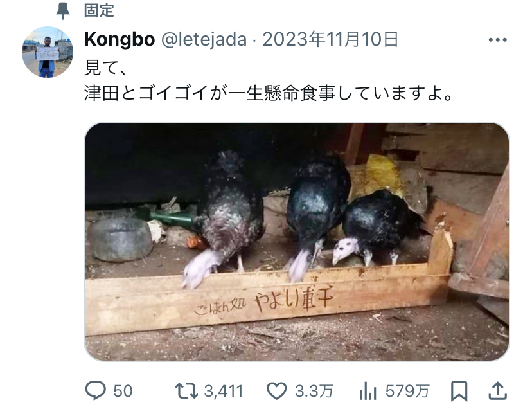Click the 2023年11月10日 timestamp
This screenshot has width=532, height=416.
tap(330, 39)
